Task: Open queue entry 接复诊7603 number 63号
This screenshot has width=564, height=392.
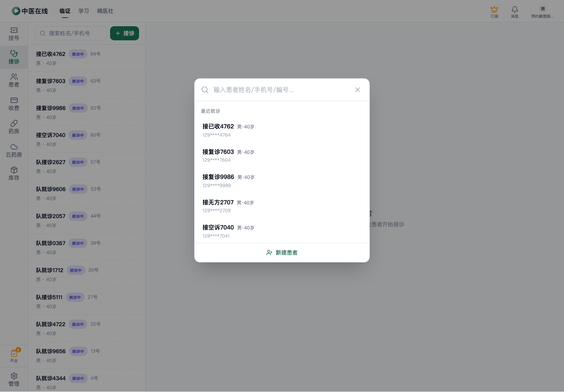Action: pyautogui.click(x=87, y=85)
